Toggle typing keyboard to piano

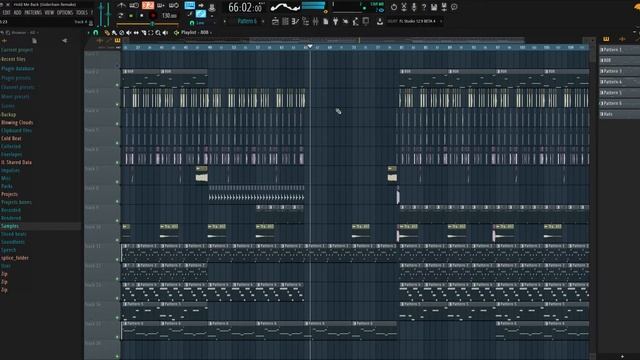click(190, 5)
